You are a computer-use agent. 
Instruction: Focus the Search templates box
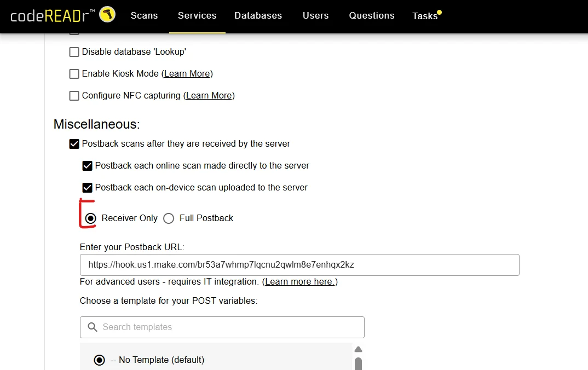(222, 327)
